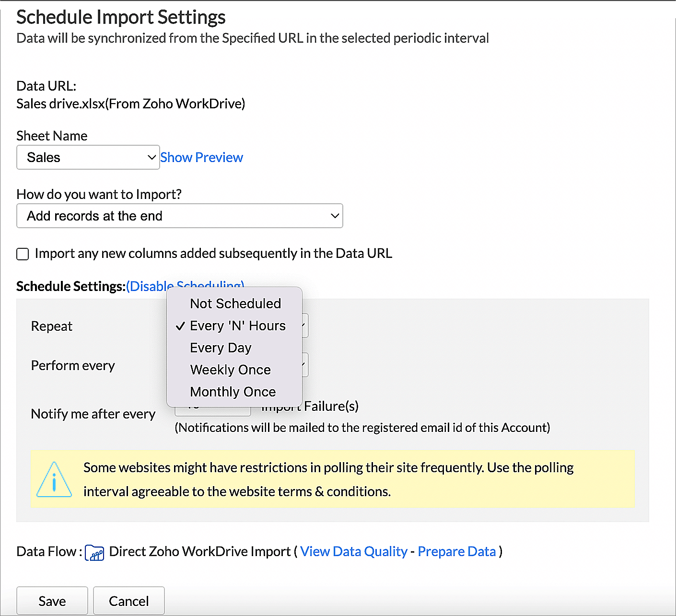This screenshot has height=616, width=676.
Task: Enable importing new columns added subsequently
Action: pos(23,254)
